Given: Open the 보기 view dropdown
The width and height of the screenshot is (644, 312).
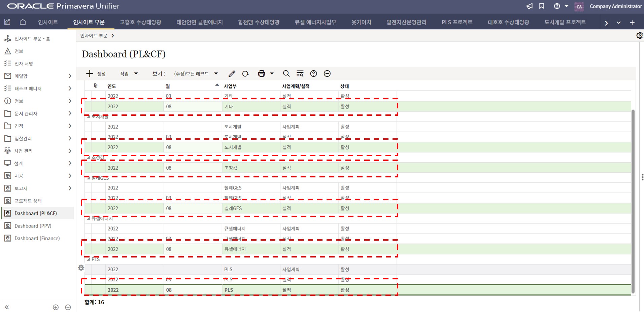Looking at the screenshot, I should pyautogui.click(x=196, y=74).
